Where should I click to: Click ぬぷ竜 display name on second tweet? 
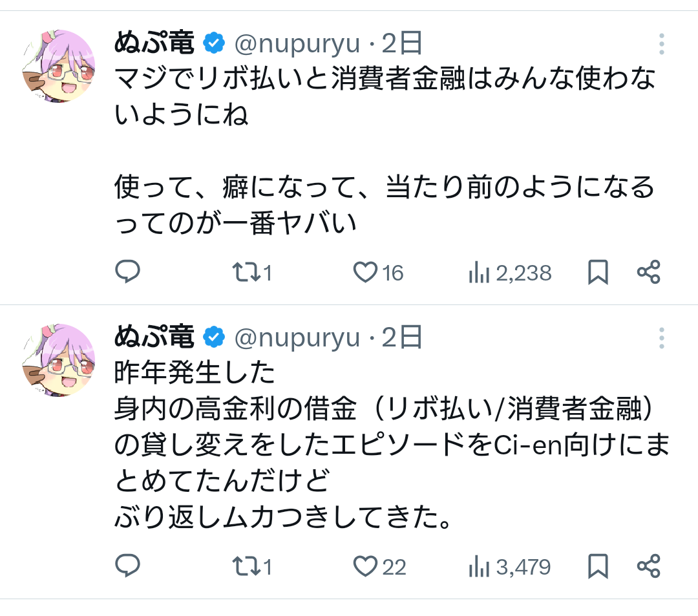[154, 337]
